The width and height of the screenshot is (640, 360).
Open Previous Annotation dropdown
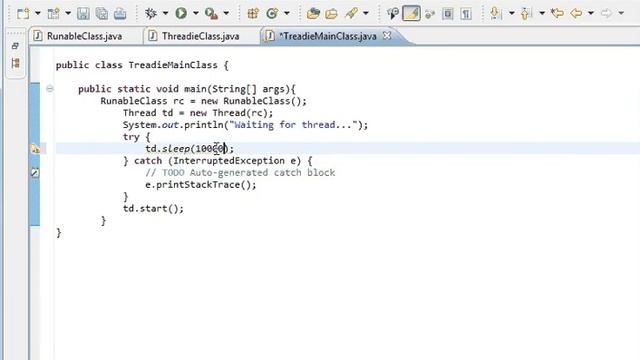542,13
